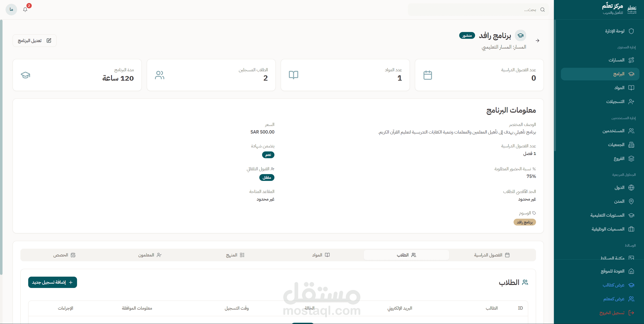Open الدول reference table

click(x=619, y=187)
